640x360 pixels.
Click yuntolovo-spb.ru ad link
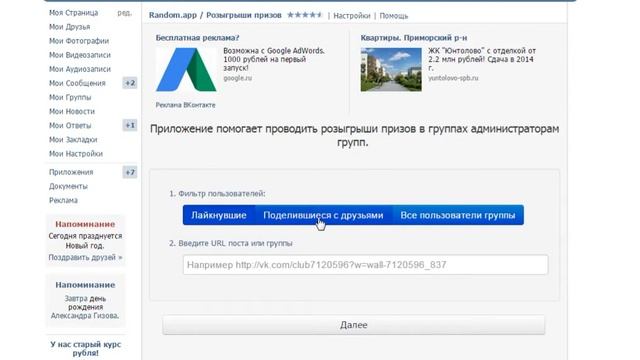[x=453, y=78]
